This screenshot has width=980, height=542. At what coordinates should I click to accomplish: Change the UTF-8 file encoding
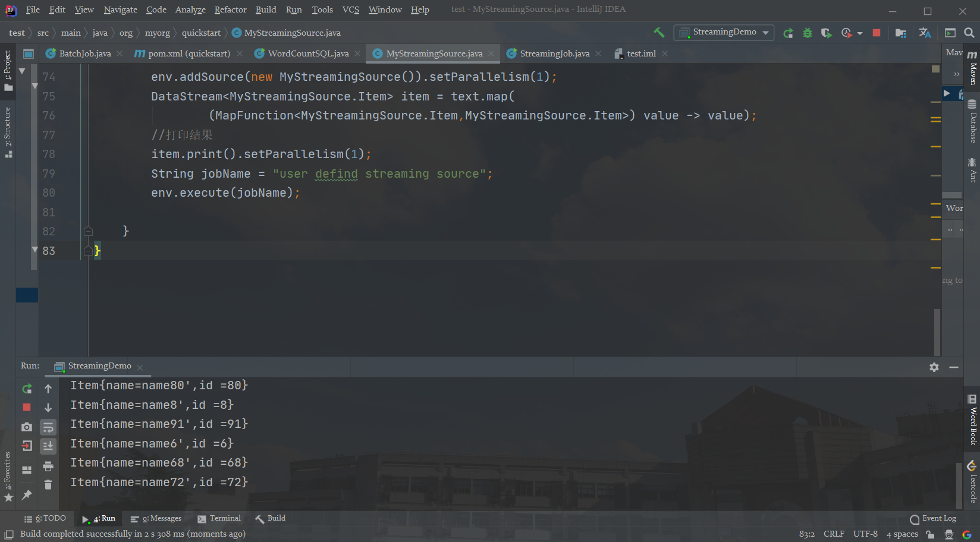click(x=865, y=534)
